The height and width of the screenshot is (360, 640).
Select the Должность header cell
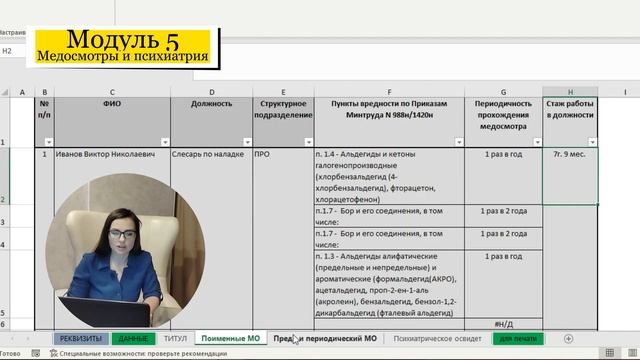(211, 122)
